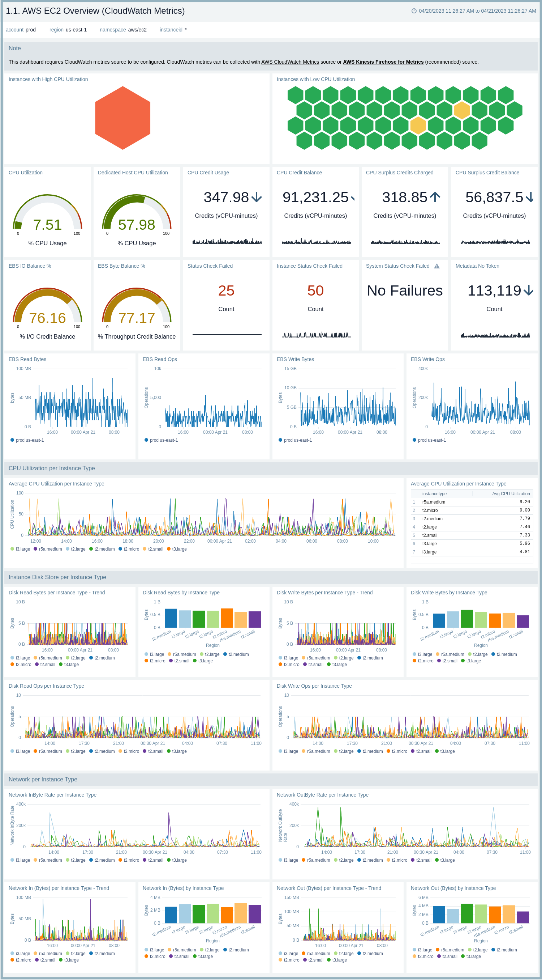The image size is (542, 980).
Task: Open the region filter set to us-east-1
Action: coord(79,30)
